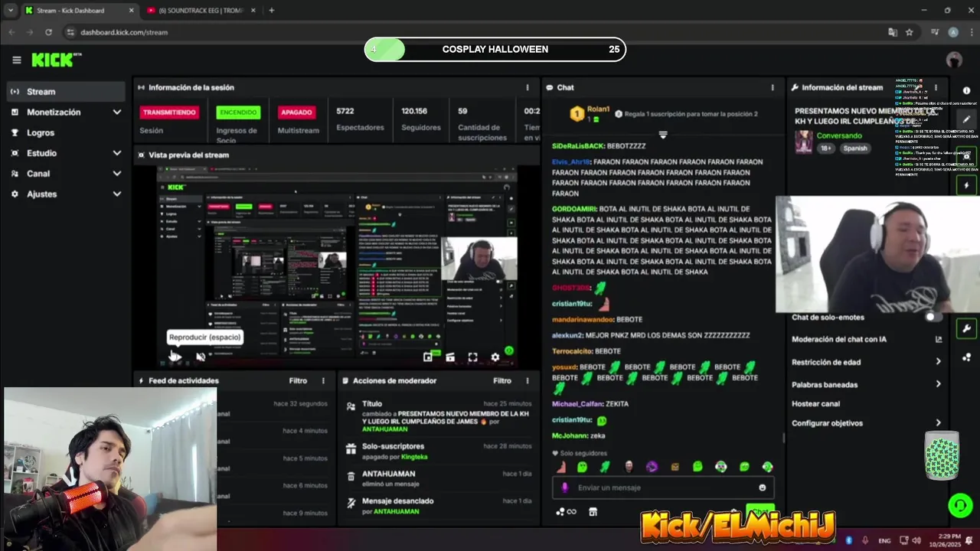The image size is (980, 551).
Task: Open the hamburger menu beside the KICK logo
Action: pos(16,60)
